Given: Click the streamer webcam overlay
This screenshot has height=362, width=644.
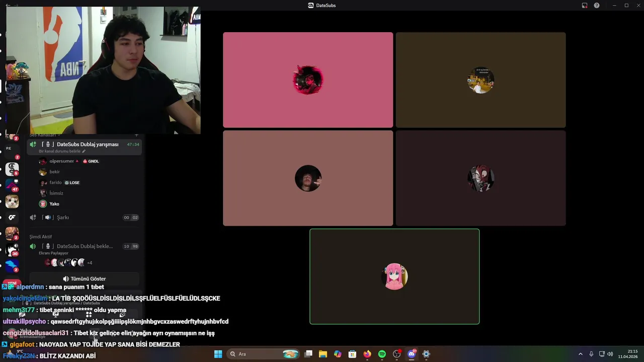Looking at the screenshot, I should 104,70.
